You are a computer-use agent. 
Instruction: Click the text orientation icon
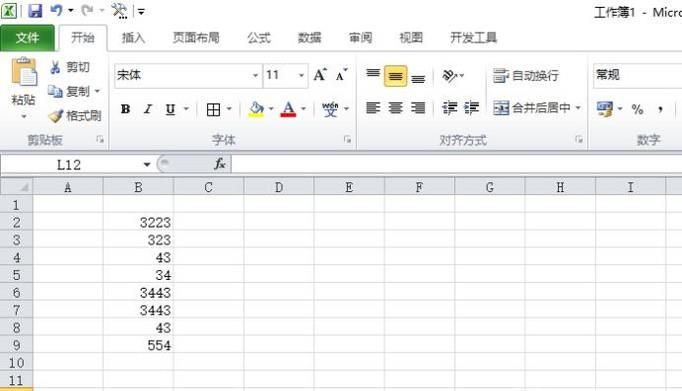click(450, 76)
